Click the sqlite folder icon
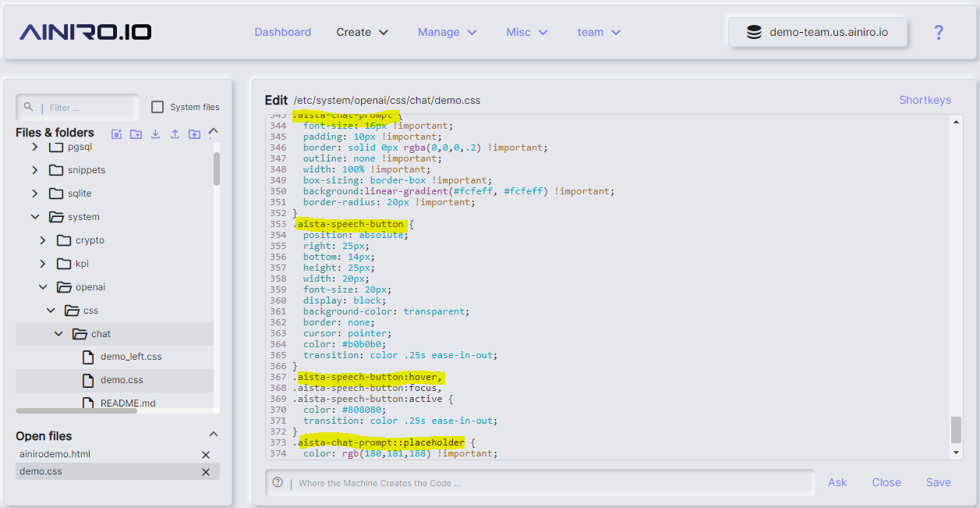 56,193
